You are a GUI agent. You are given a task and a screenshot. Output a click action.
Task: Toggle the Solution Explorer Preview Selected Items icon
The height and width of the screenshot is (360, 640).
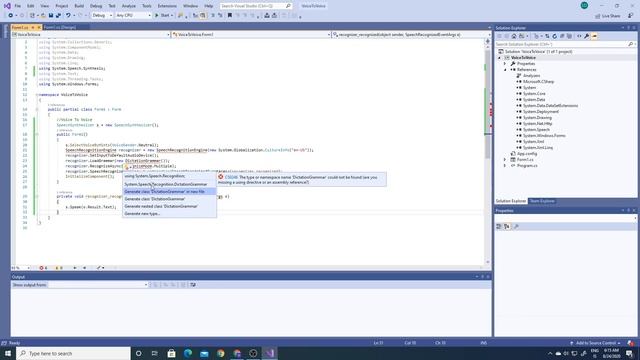click(x=594, y=36)
